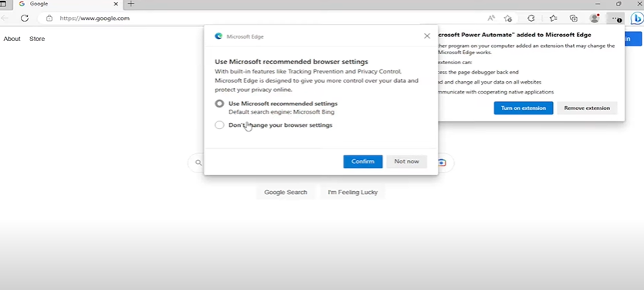Click the I'm Feeling Lucky button

click(x=352, y=192)
